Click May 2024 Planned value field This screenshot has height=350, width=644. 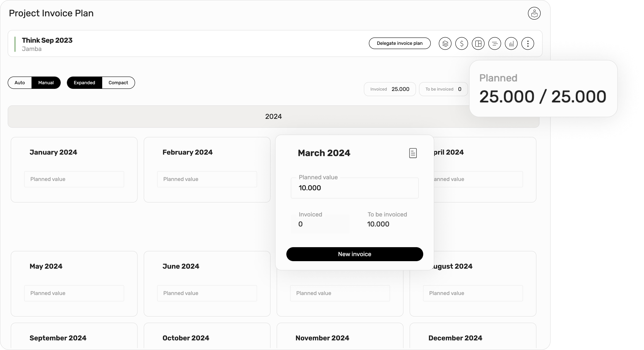(x=74, y=293)
